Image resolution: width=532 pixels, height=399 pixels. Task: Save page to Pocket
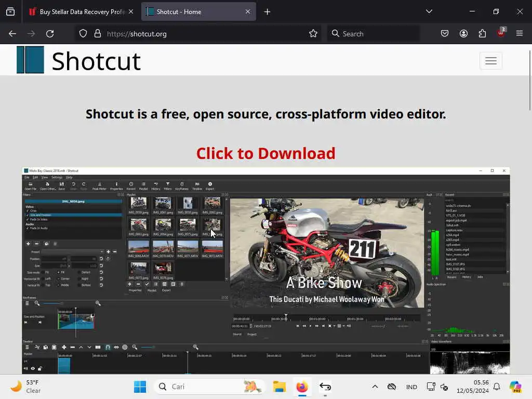[x=445, y=34]
